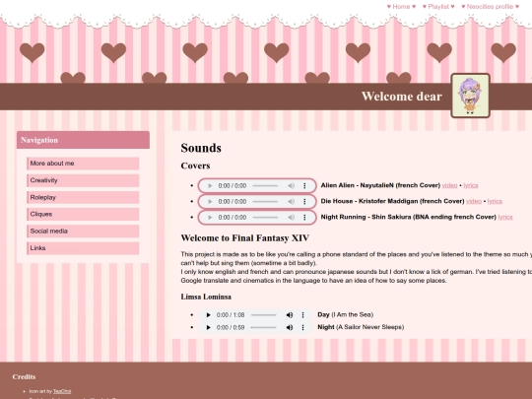Click the Credits heading in footer

(x=24, y=377)
